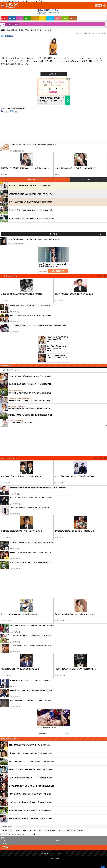Expand the もっとみる bar under the ranking

pyautogui.click(x=54, y=234)
